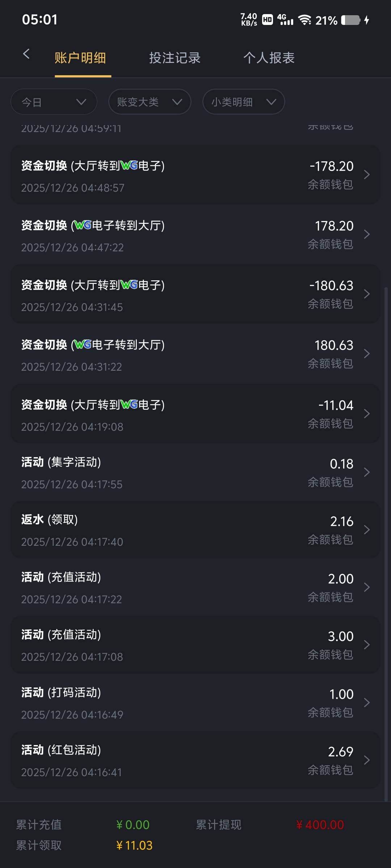
Task: Open the 04:31:45 transfer of -180.63
Action: (195, 294)
